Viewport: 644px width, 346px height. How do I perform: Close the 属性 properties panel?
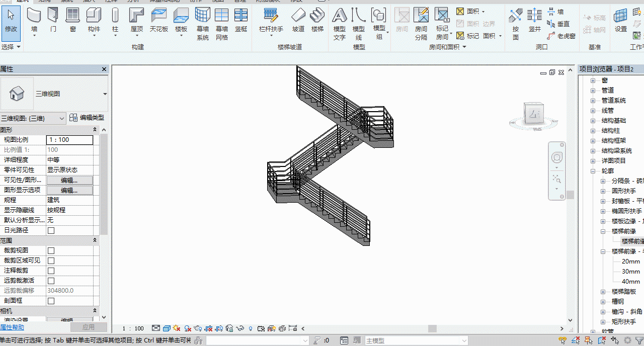[104, 69]
